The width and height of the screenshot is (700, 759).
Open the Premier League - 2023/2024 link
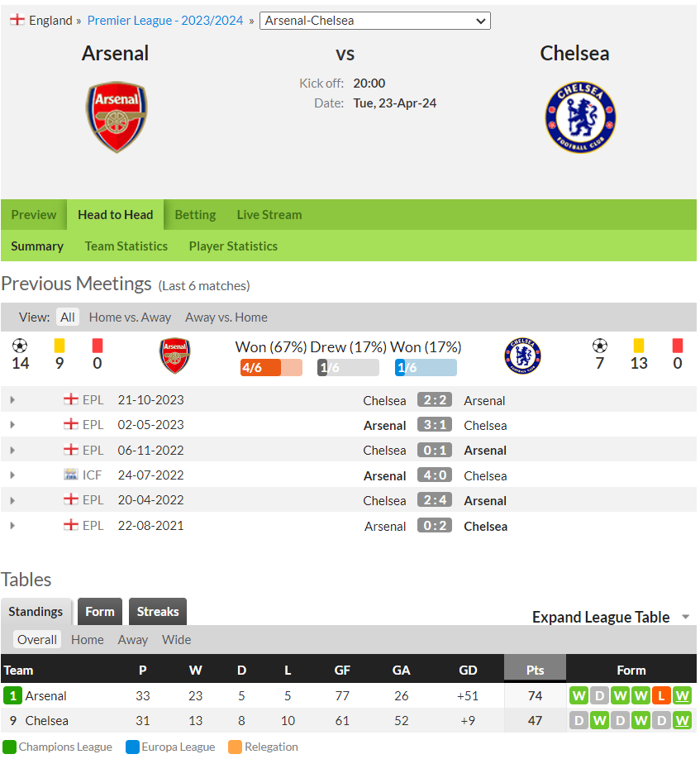click(165, 21)
